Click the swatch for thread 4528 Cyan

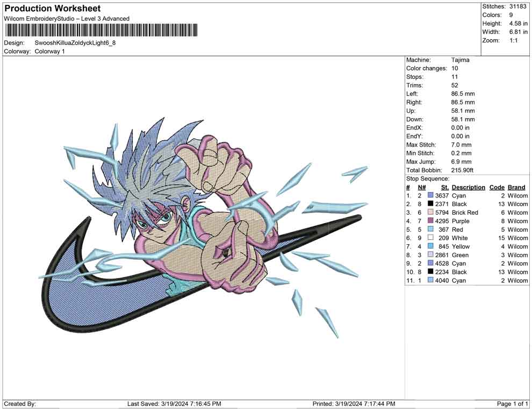430,264
